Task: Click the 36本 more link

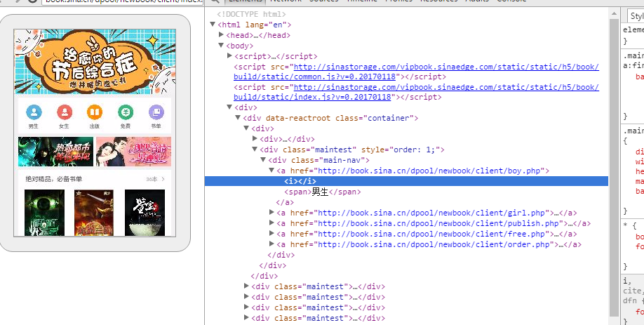Action: 155,179
